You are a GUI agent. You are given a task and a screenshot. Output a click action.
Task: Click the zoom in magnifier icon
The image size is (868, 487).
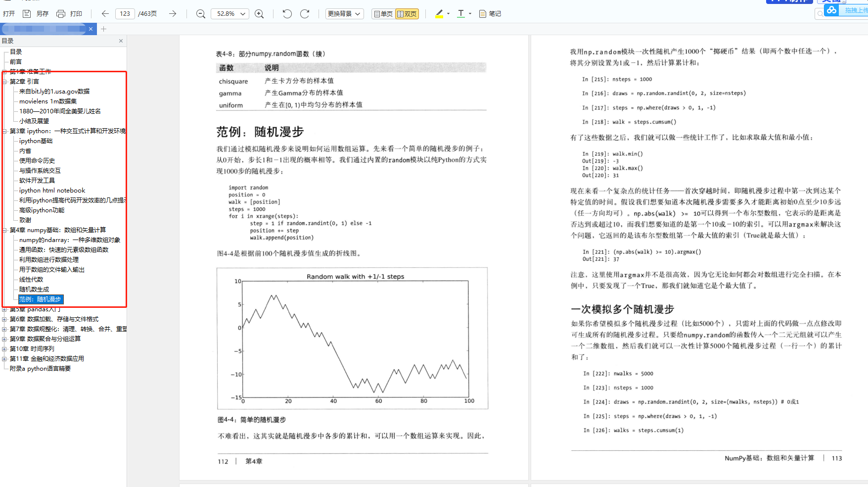click(x=259, y=14)
